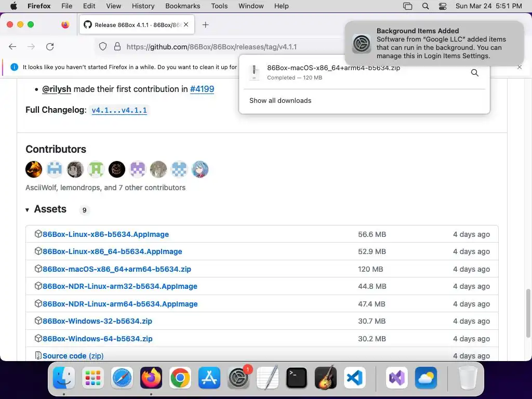The image size is (532, 399).
Task: Open the Window menu
Action: [x=251, y=6]
